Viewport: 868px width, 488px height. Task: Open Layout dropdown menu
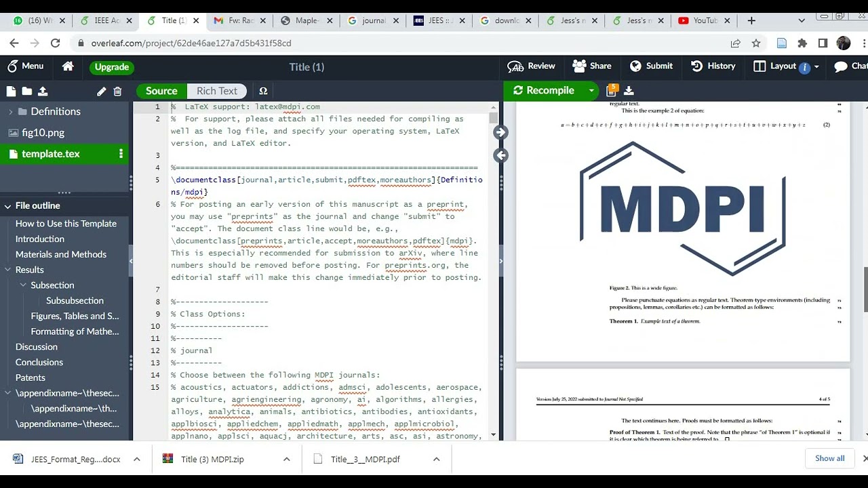tap(786, 66)
